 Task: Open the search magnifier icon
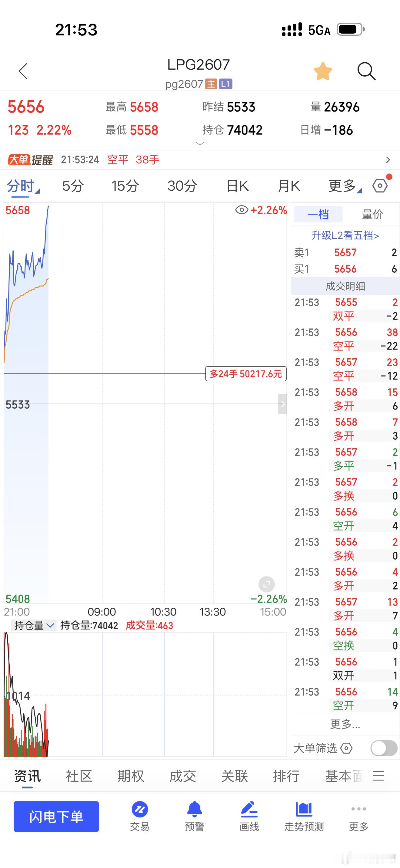click(x=366, y=71)
